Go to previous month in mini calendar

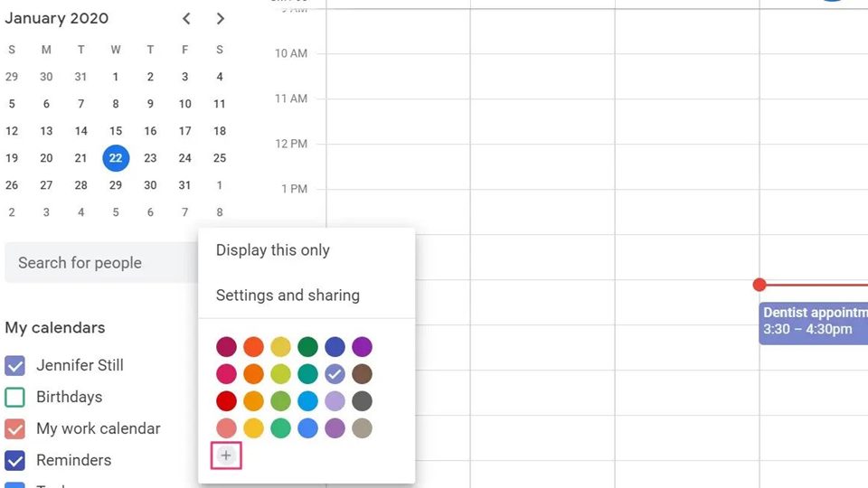(x=186, y=18)
